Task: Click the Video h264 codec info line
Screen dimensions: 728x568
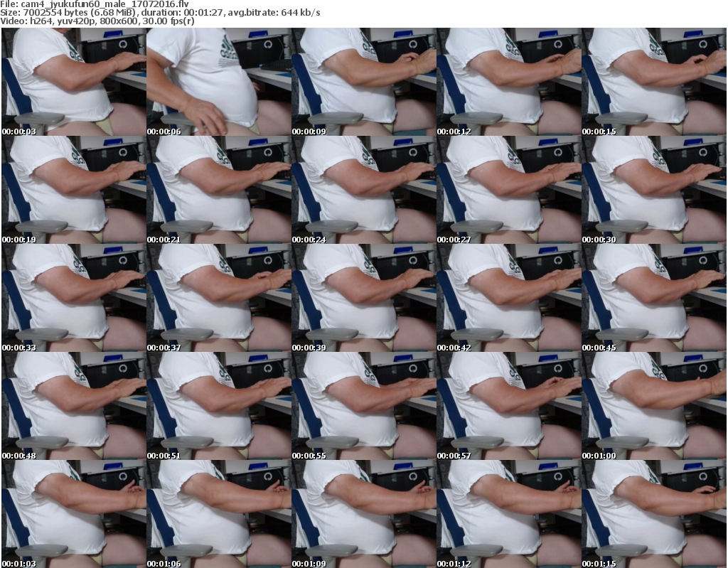Action: [x=97, y=21]
